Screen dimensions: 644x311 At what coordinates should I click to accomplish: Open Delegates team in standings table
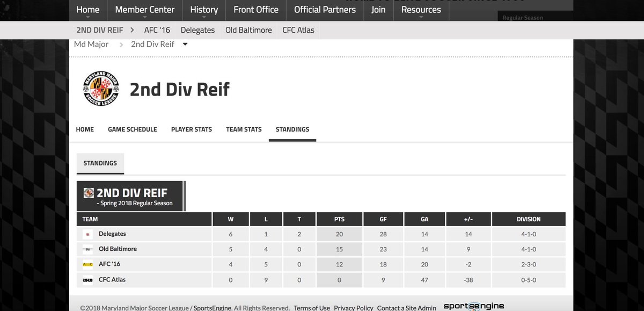click(x=112, y=234)
